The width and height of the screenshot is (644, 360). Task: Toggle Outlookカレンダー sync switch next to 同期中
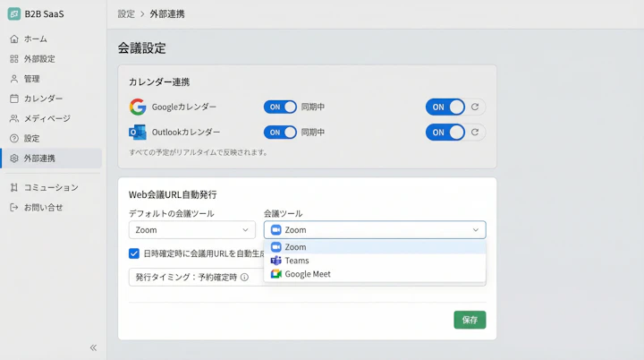point(280,132)
